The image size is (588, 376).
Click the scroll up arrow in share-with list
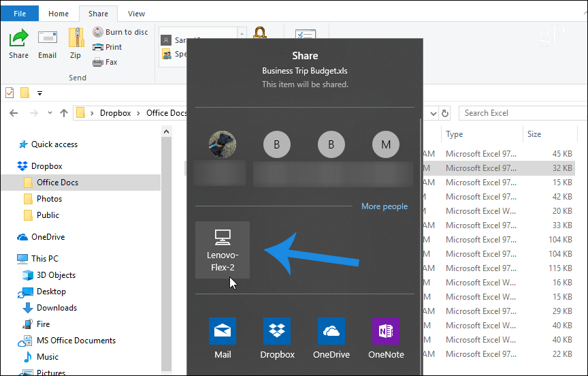242,33
